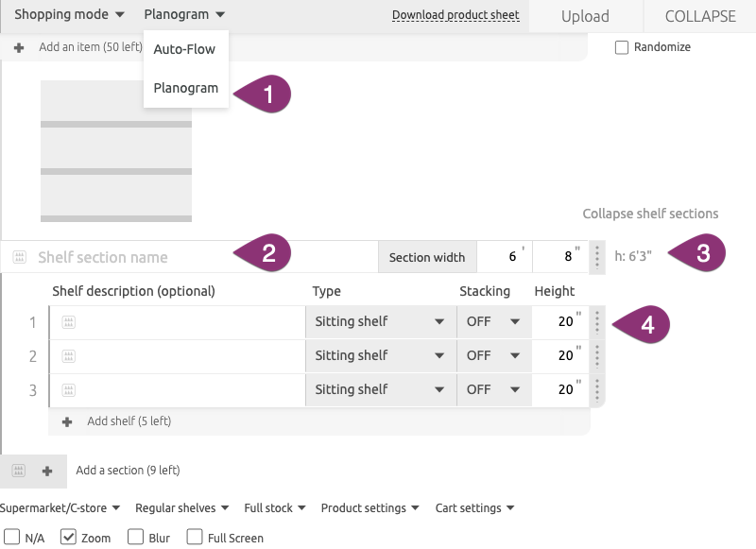Click plus icon beside Add a section
Viewport: 756px width, 549px height.
point(47,471)
